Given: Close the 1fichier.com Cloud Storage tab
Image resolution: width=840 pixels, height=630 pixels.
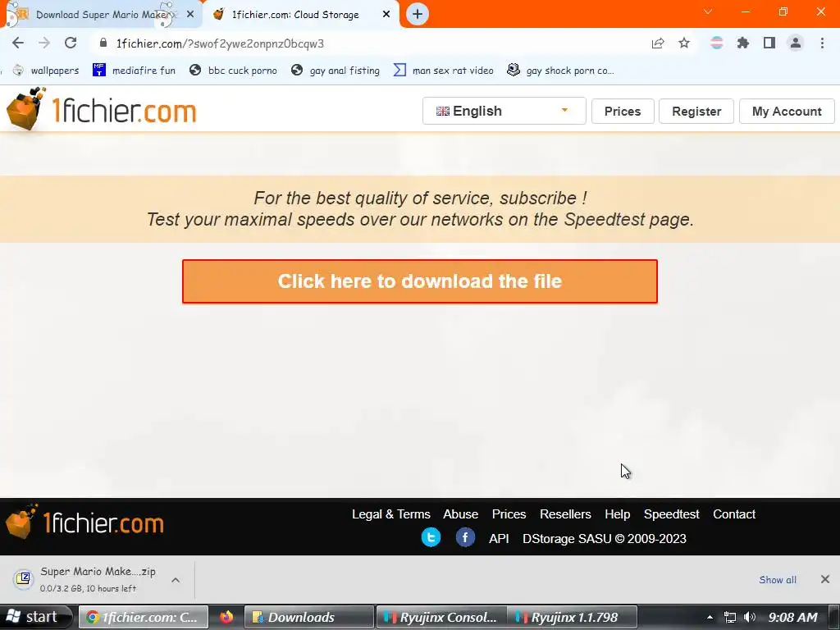Looking at the screenshot, I should pos(386,15).
